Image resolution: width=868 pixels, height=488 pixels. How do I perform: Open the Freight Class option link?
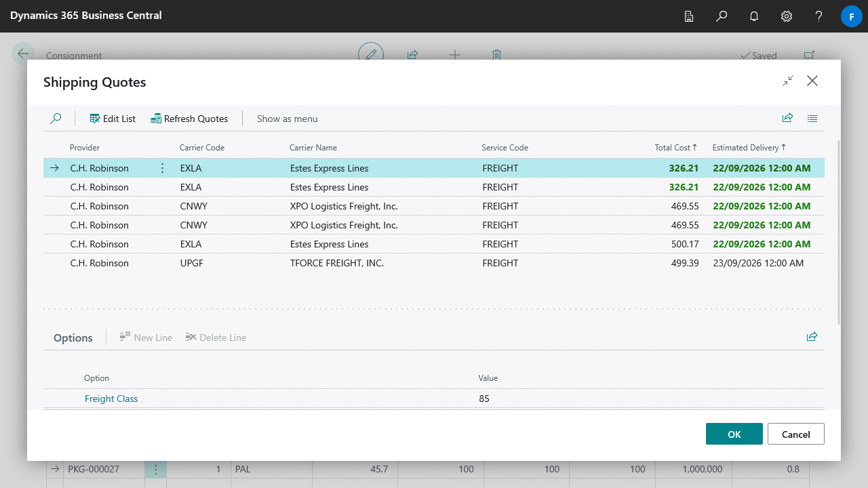[x=111, y=399]
